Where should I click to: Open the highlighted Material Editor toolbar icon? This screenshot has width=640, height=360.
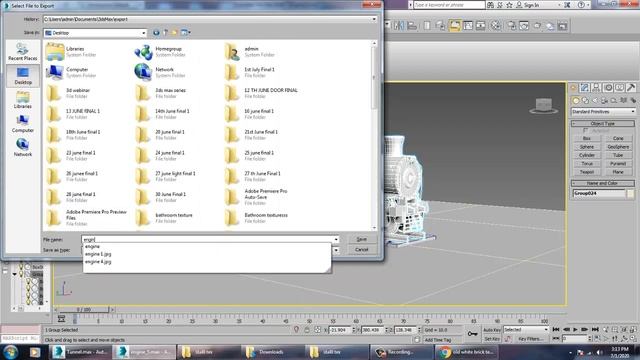[455, 26]
